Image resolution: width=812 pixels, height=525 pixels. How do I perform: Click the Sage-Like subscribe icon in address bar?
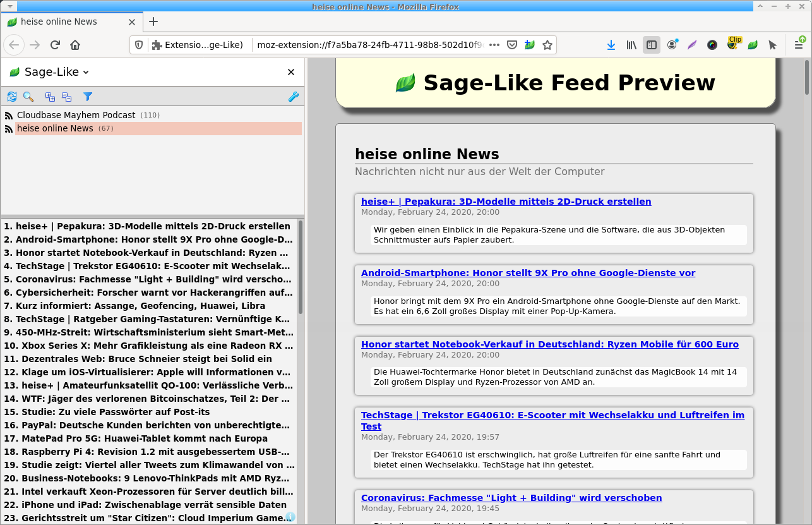(x=530, y=45)
